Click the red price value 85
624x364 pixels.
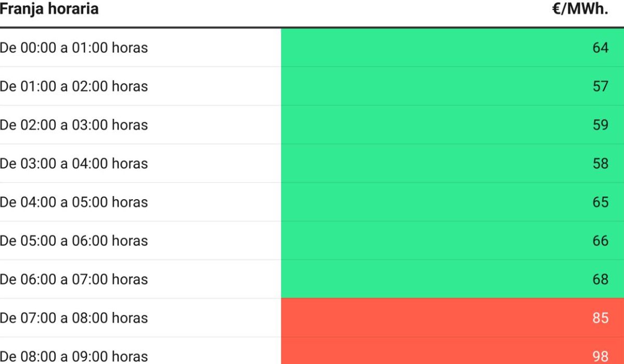pyautogui.click(x=600, y=318)
